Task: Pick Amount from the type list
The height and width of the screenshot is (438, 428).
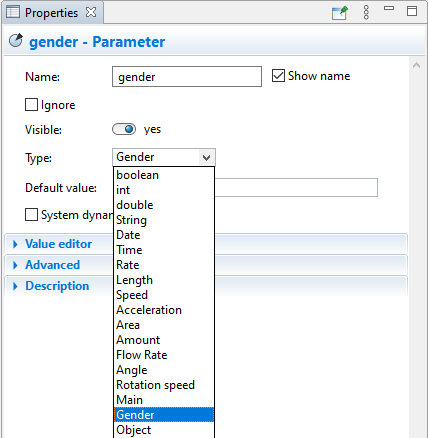Action: pyautogui.click(x=164, y=340)
